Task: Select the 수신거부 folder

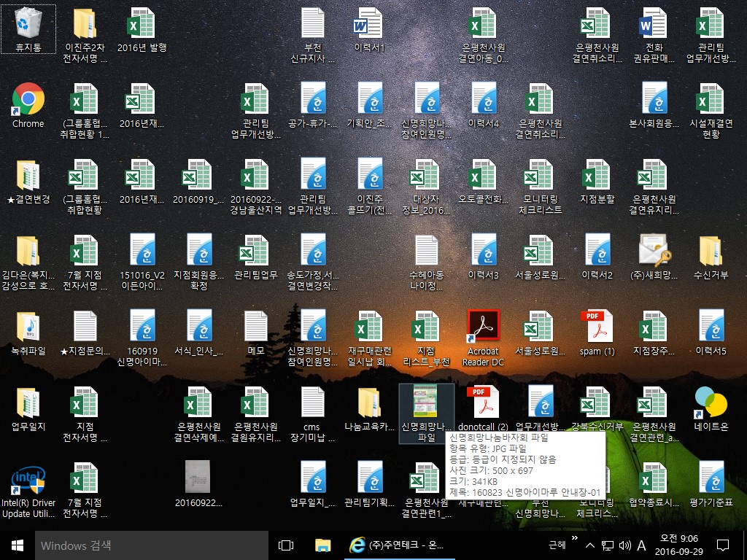Action: (x=711, y=256)
